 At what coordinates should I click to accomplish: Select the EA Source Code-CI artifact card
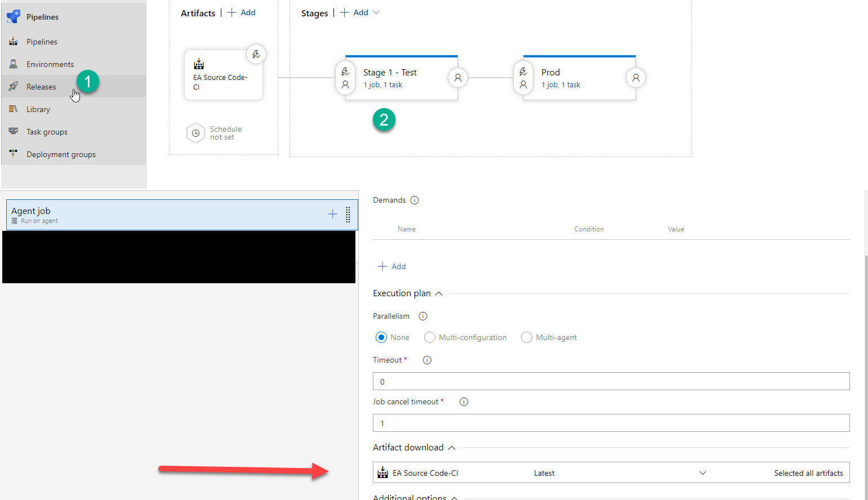(223, 75)
